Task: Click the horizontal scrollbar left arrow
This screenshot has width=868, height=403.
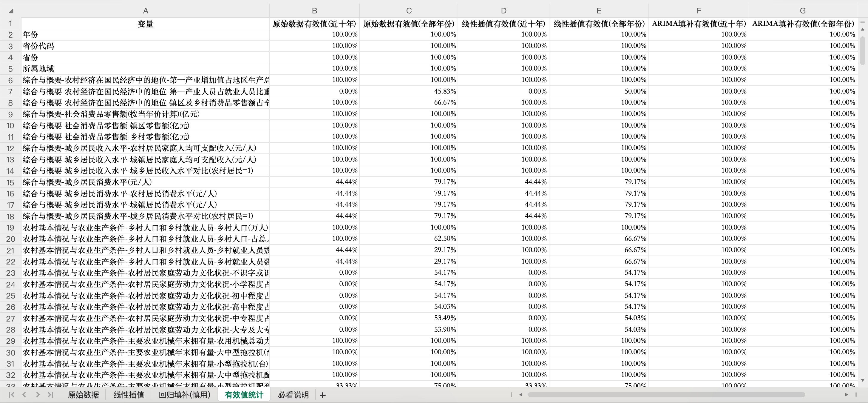Action: coord(521,395)
